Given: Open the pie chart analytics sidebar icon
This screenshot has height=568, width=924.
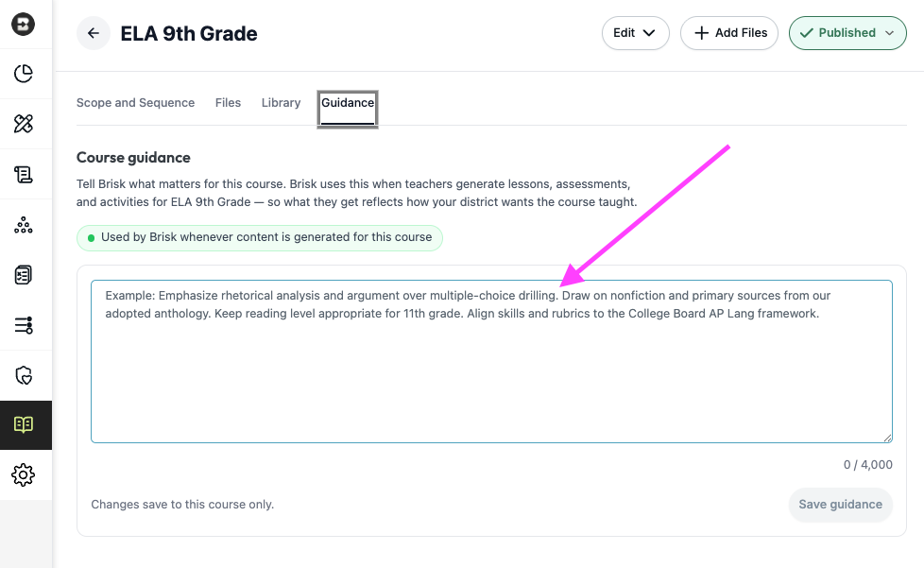Looking at the screenshot, I should tap(23, 74).
